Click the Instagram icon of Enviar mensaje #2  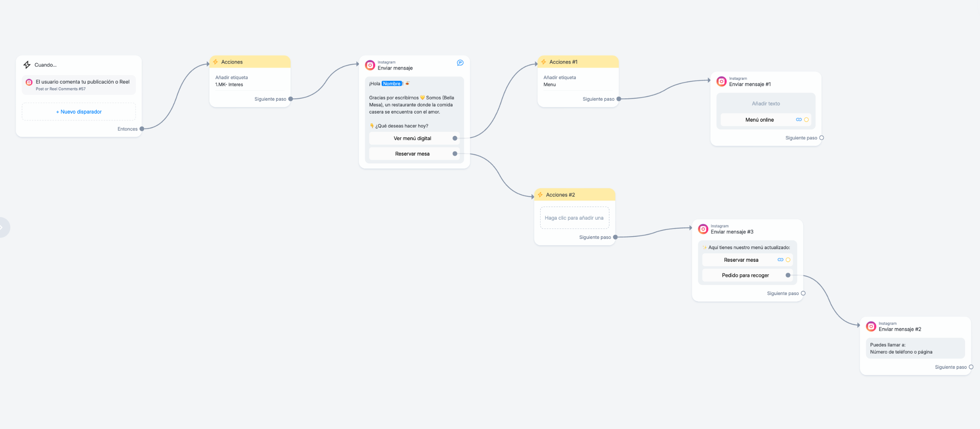tap(871, 326)
